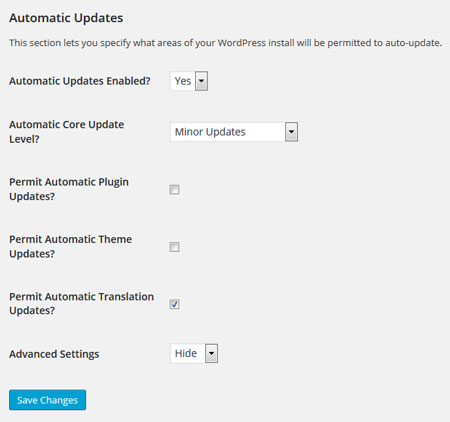Uncheck Permit Automatic Translation Updates checkbox
450x422 pixels.
click(x=174, y=304)
